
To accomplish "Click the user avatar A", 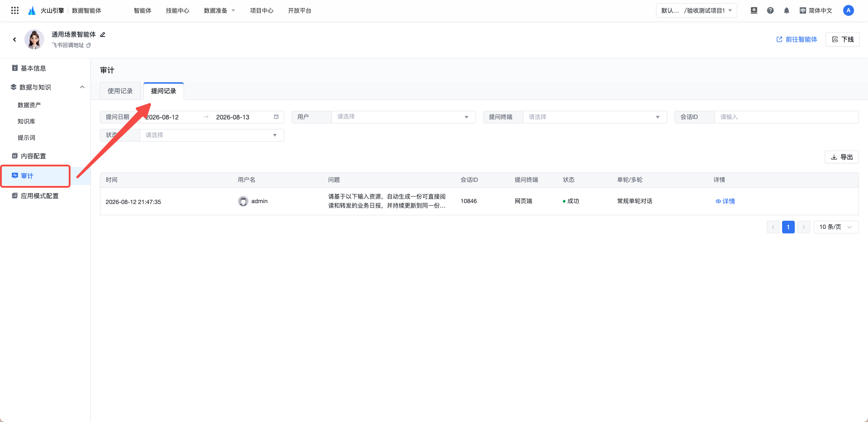I will pyautogui.click(x=849, y=10).
